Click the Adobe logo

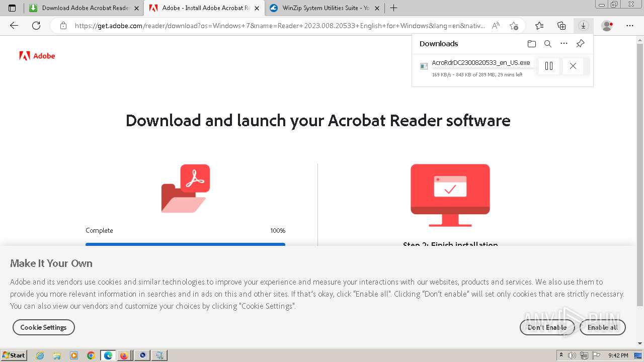[37, 56]
